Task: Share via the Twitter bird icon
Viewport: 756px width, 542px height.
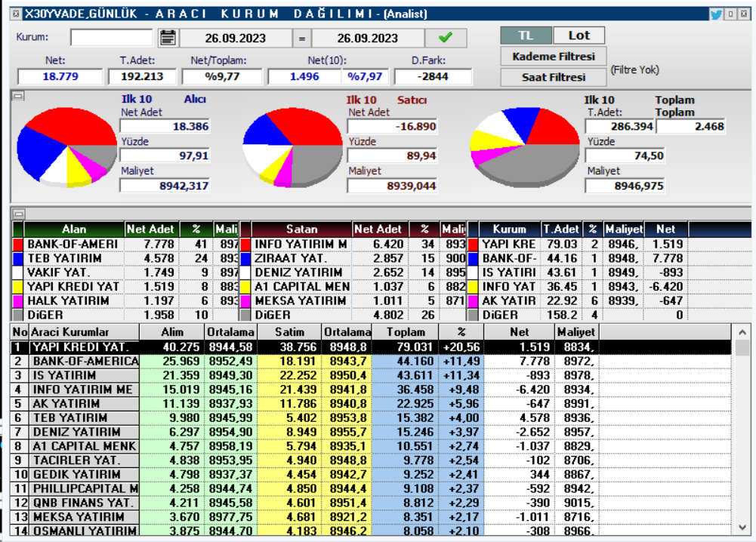Action: (715, 14)
